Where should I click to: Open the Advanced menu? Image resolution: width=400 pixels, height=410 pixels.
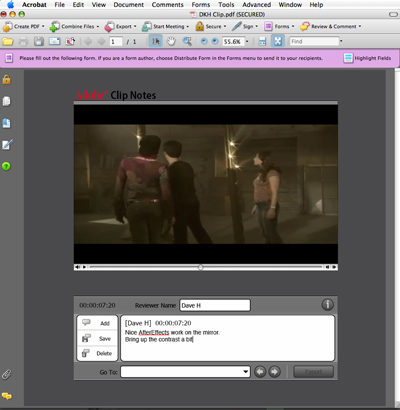tap(256, 5)
